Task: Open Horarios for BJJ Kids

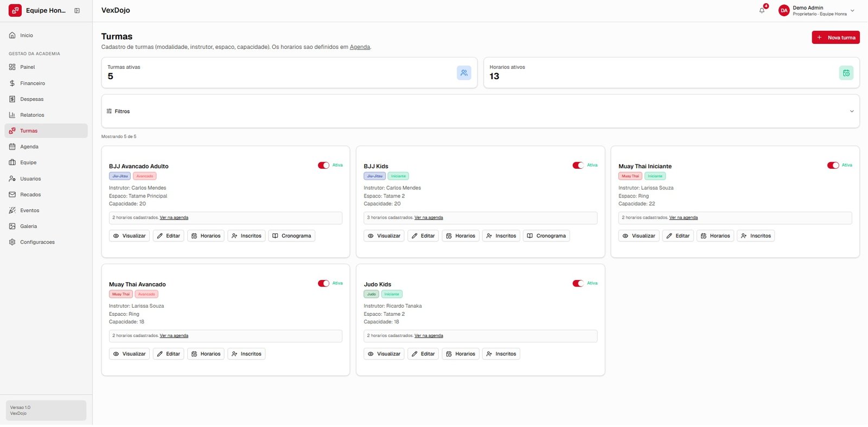Action: click(x=461, y=236)
